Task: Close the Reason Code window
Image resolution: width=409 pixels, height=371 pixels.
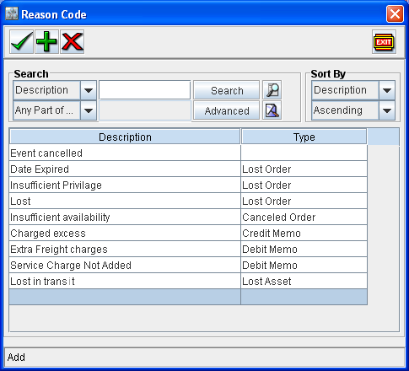Action: 395,14
